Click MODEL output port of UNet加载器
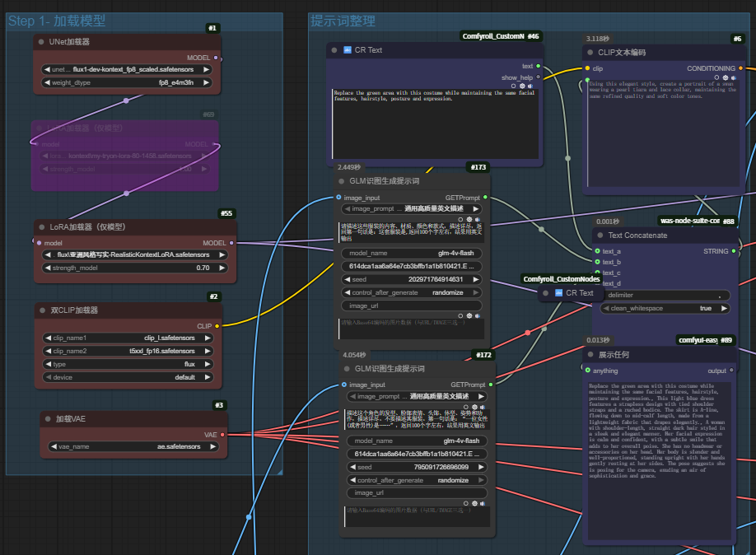Viewport: 756px width, 555px height. coord(216,58)
